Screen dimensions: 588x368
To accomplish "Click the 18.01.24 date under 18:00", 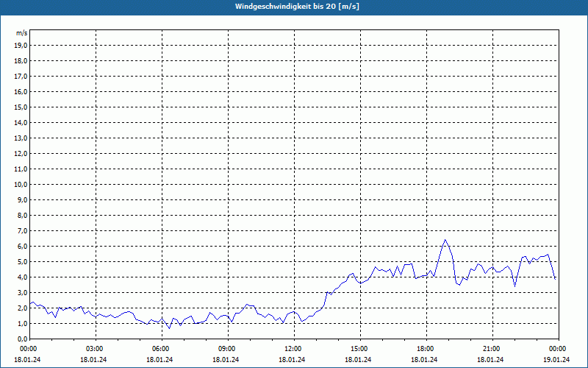I will coord(424,359).
